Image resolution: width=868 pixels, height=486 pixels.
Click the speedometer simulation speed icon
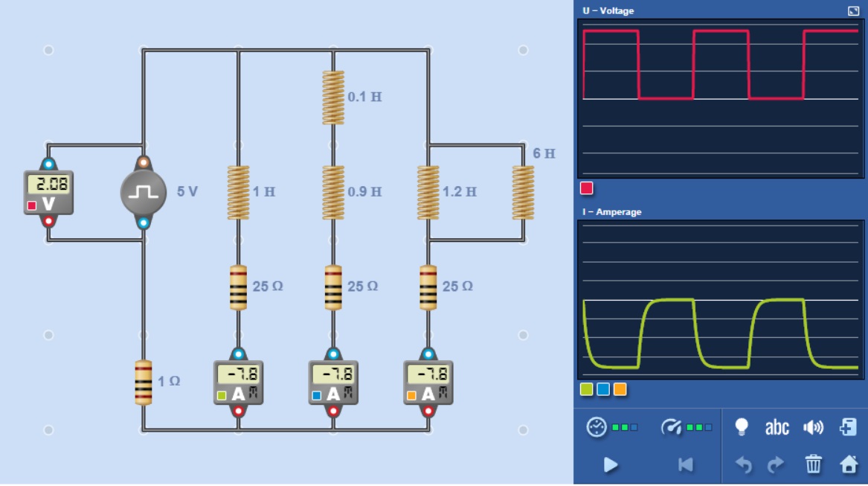[671, 427]
